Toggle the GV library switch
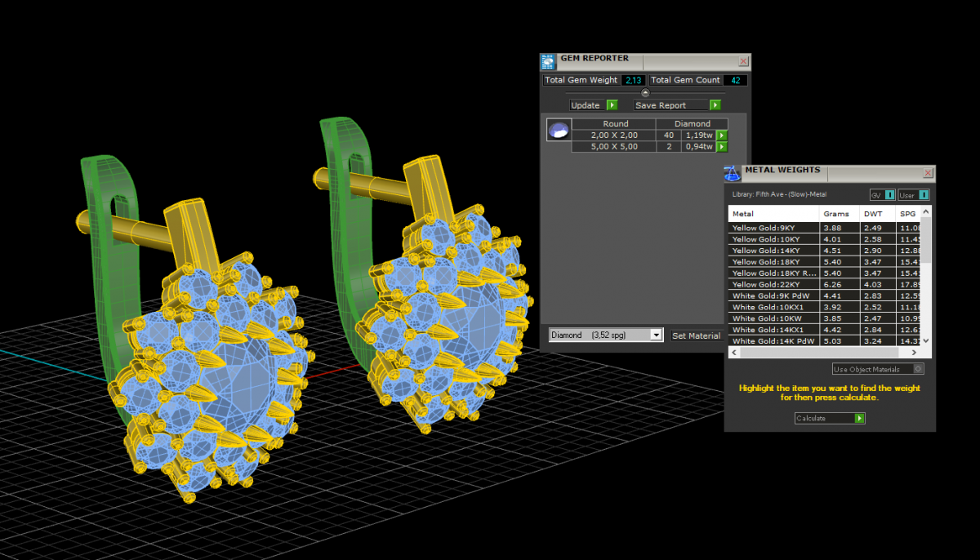 pos(883,195)
